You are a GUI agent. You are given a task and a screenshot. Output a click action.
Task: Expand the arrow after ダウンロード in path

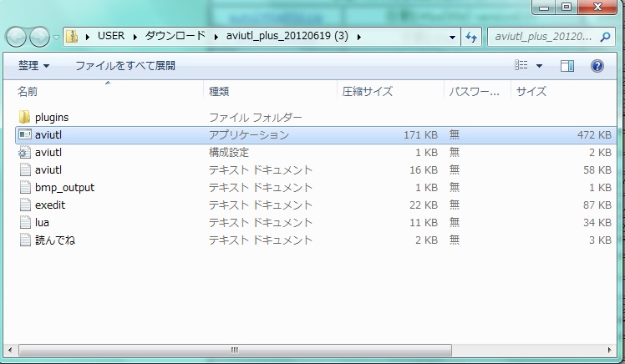click(x=216, y=37)
